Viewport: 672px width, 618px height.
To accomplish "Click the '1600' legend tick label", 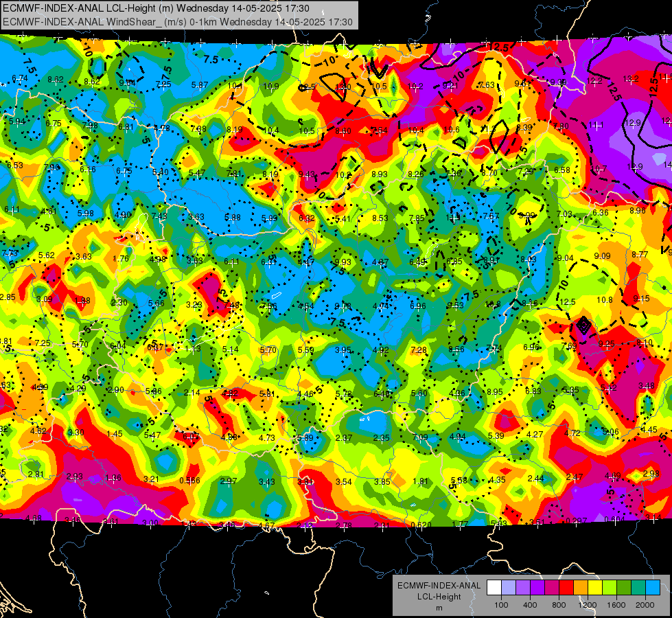I will coord(616,605).
